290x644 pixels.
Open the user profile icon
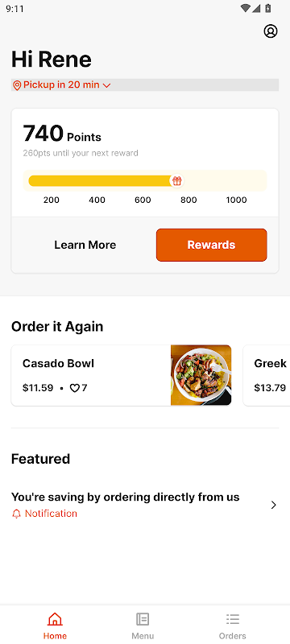coord(271,31)
